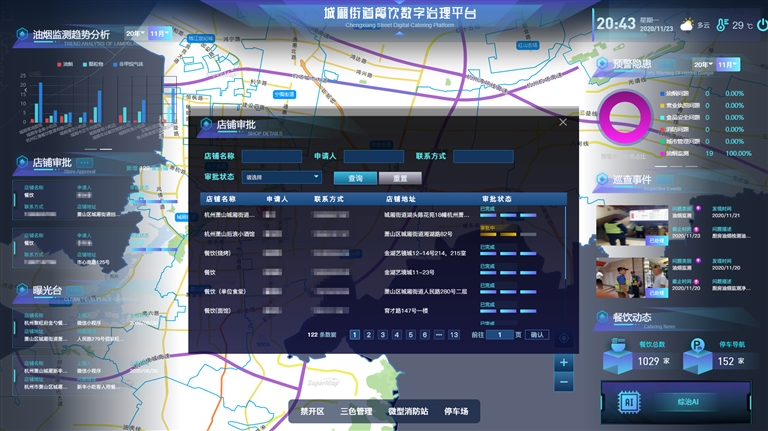Viewport: 768px width, 431px height.
Task: Open the second patrol event photo dated 2020/11/20
Action: 632,278
